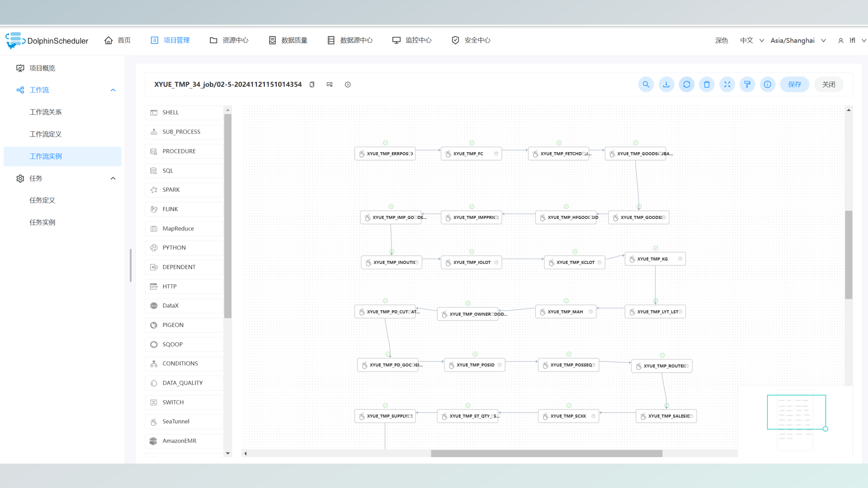Image resolution: width=868 pixels, height=488 pixels.
Task: Copy the workflow name with copy icon
Action: pos(312,84)
